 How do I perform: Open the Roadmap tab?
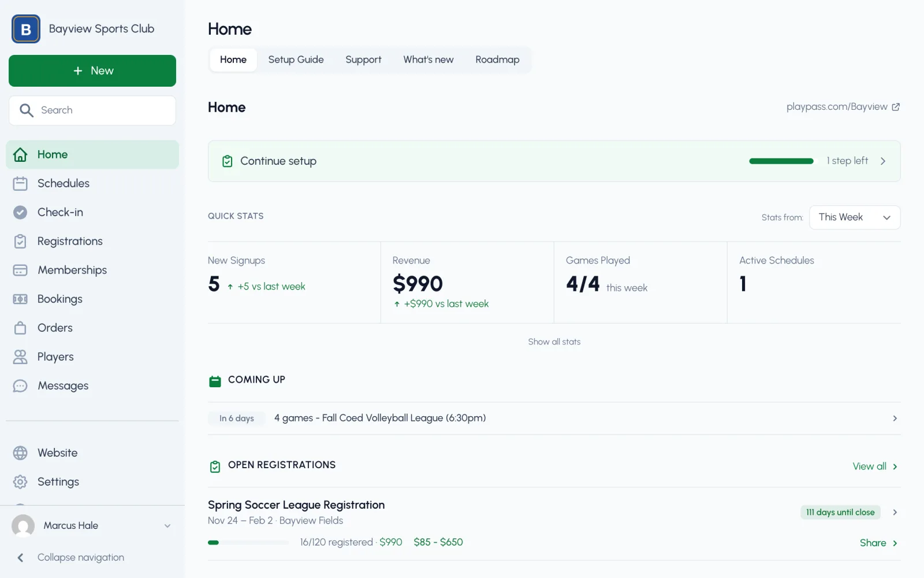click(x=497, y=60)
